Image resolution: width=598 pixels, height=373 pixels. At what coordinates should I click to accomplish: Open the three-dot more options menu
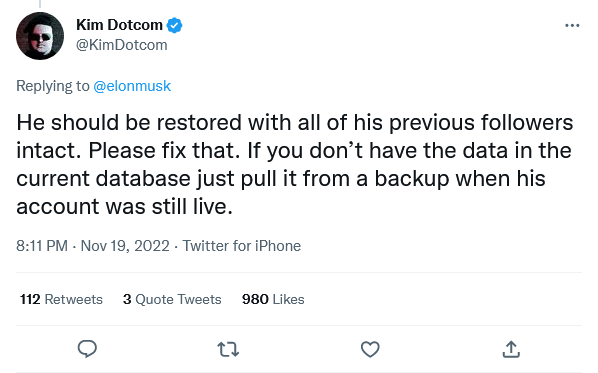572,26
